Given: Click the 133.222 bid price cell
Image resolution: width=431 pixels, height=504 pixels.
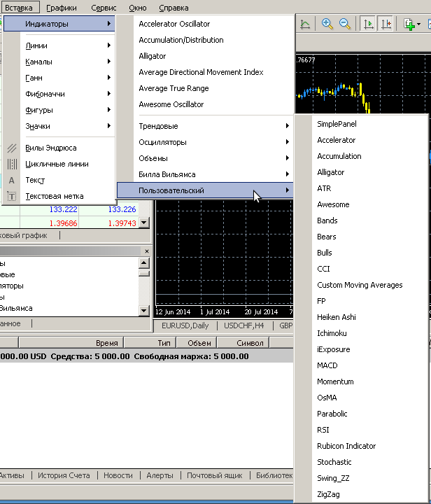Looking at the screenshot, I should 50,209.
